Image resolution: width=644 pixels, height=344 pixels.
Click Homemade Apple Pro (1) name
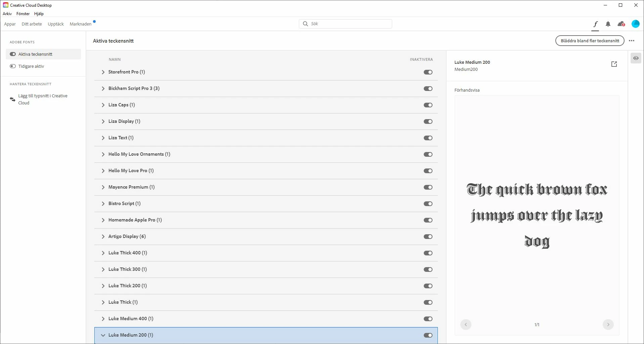(x=135, y=220)
